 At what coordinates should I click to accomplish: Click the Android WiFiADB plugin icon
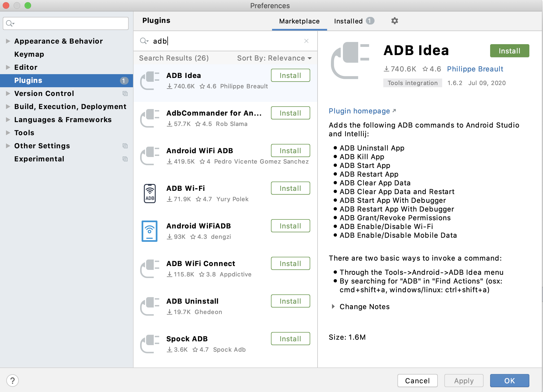pos(150,231)
